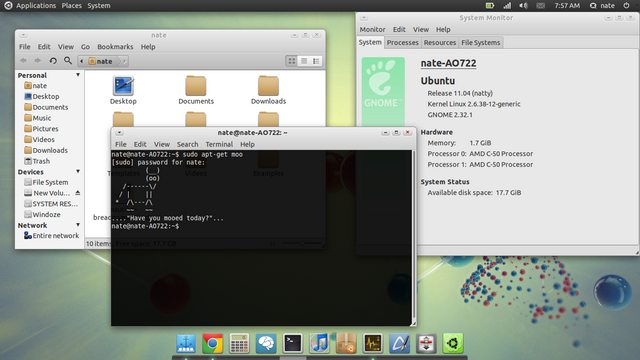Click the forward arrow in file manager

(x=38, y=61)
